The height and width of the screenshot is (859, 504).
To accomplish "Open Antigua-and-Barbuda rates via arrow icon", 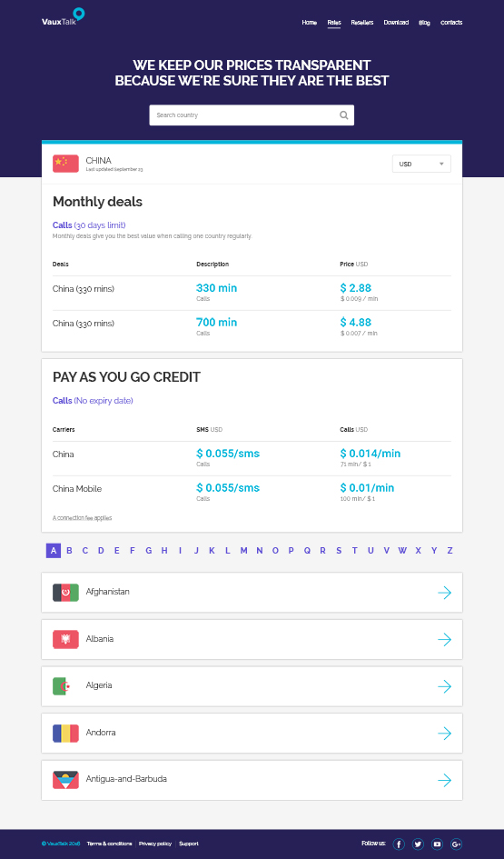I will [x=445, y=780].
